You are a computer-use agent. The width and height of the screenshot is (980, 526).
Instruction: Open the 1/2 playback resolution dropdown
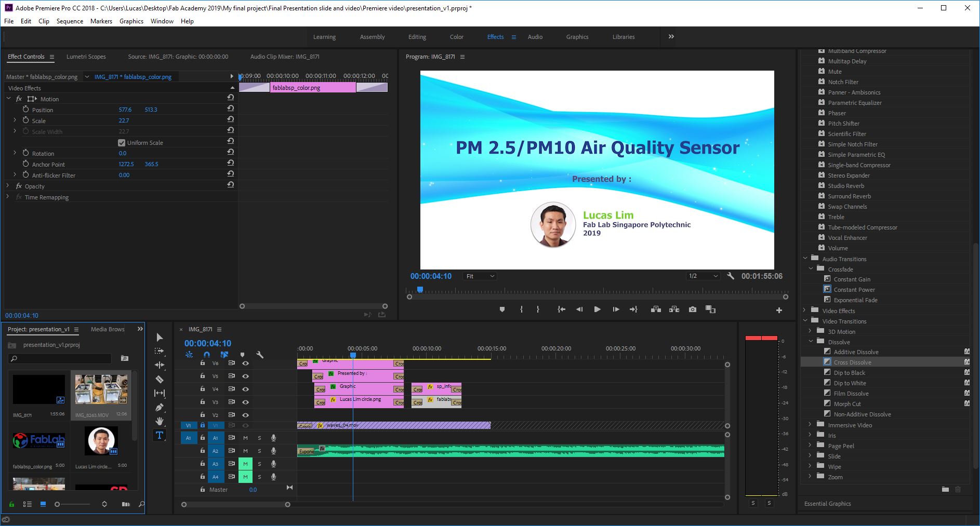tap(703, 276)
